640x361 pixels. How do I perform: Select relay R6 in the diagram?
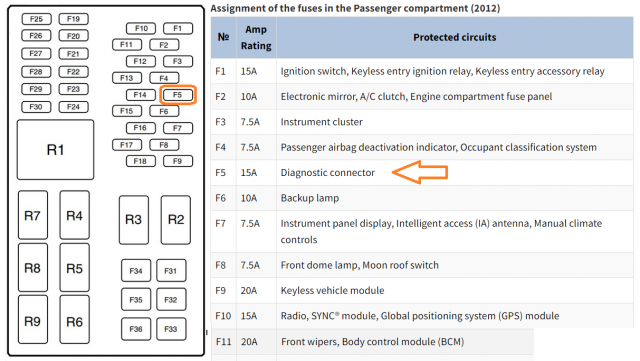(75, 320)
